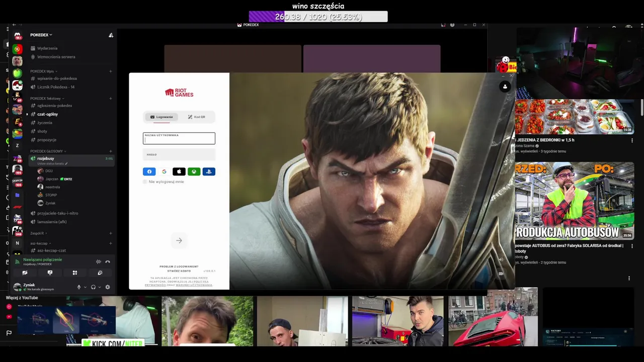Click Ustaw status kanału under rozjebusy
This screenshot has height=362, width=644.
pos(52,163)
